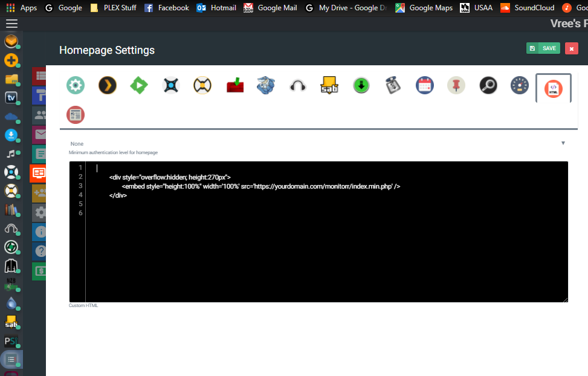The image size is (588, 376).
Task: Open the calendar homepage settings tab
Action: [x=424, y=85]
